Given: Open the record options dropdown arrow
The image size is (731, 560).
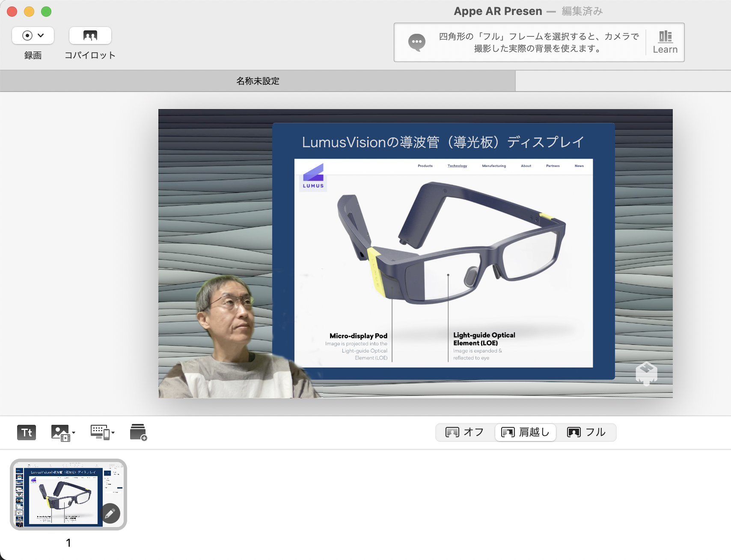Looking at the screenshot, I should tap(41, 36).
